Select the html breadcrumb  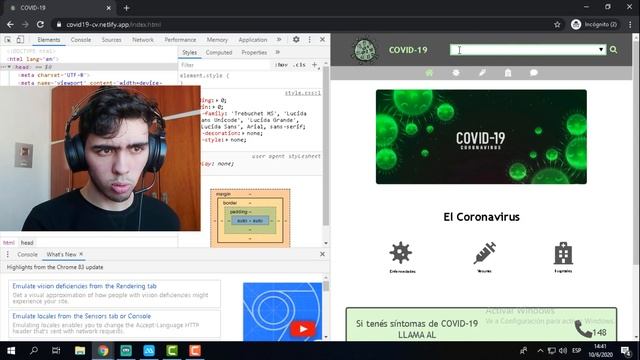(9, 242)
